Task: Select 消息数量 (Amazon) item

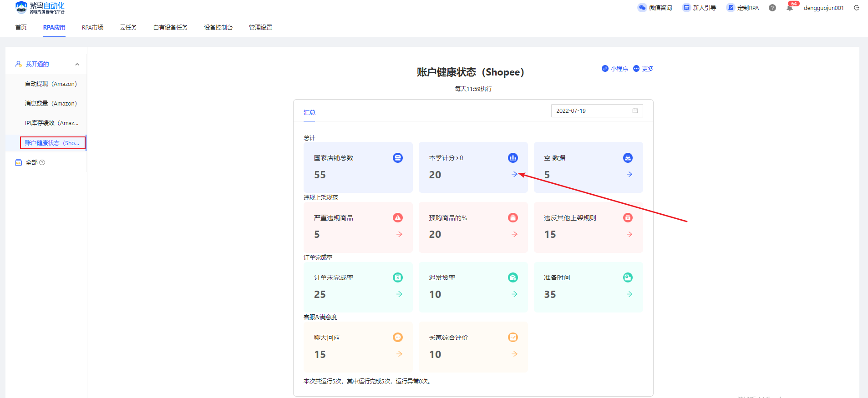Action: (x=51, y=103)
